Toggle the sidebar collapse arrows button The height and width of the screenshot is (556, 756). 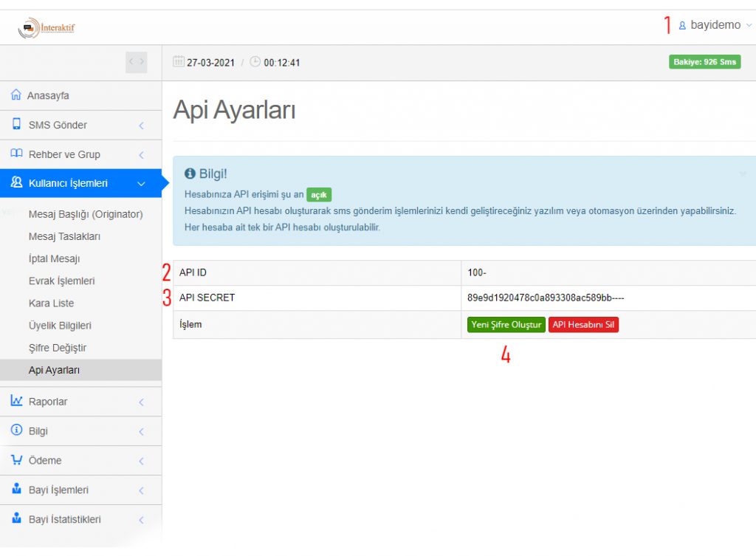click(137, 62)
